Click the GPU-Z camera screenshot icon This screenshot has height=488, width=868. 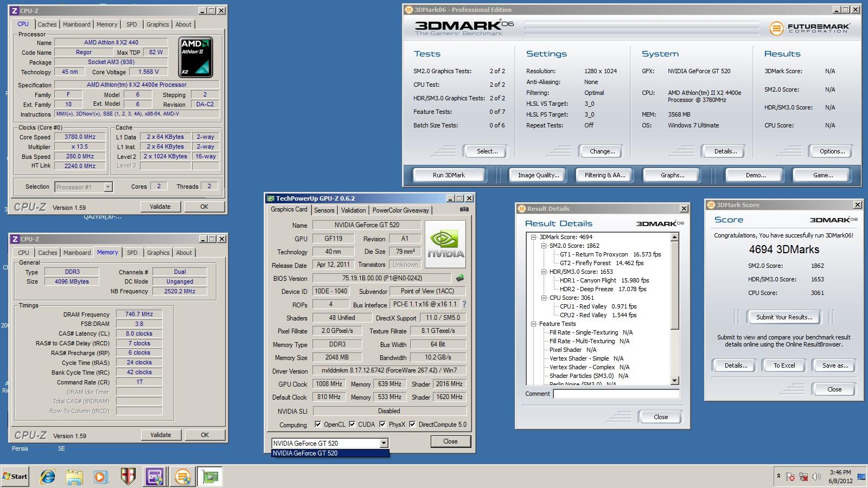464,209
